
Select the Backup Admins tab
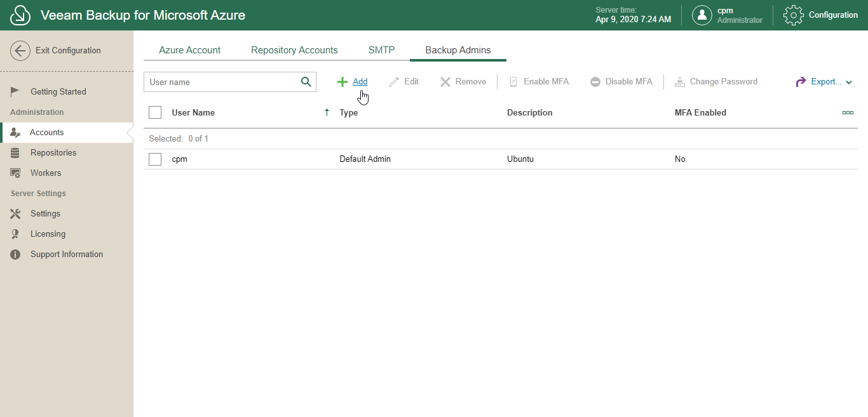pos(458,50)
